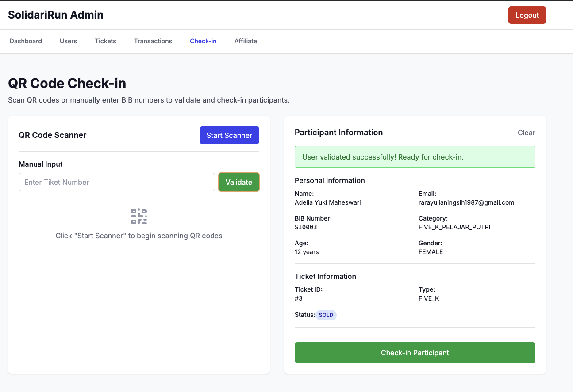Clear the participant information panel
This screenshot has height=392, width=573.
tap(526, 133)
